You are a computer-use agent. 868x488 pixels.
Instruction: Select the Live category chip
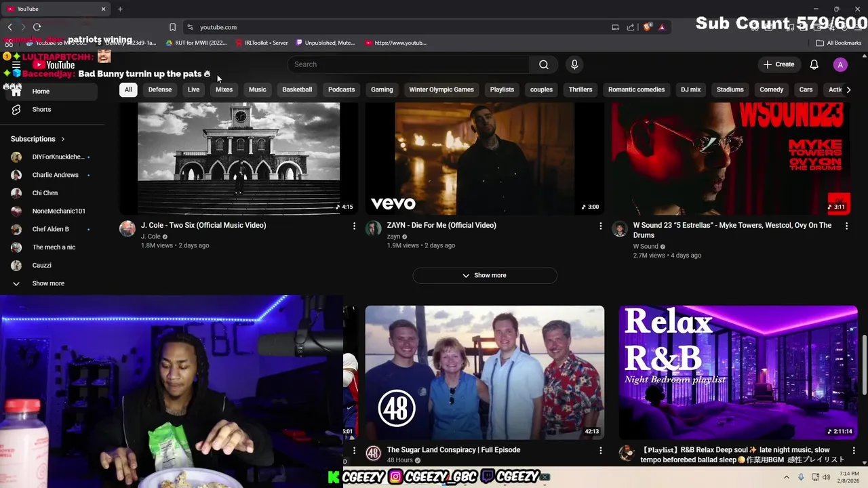pyautogui.click(x=193, y=89)
